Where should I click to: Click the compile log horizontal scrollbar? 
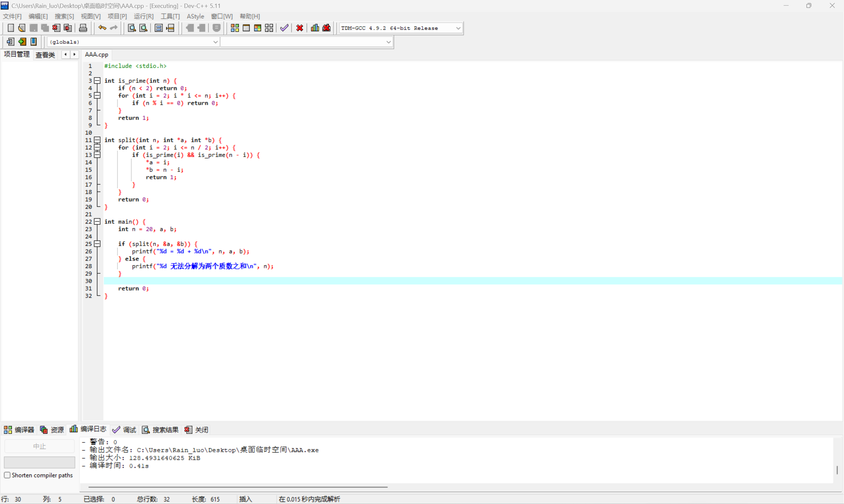point(238,487)
